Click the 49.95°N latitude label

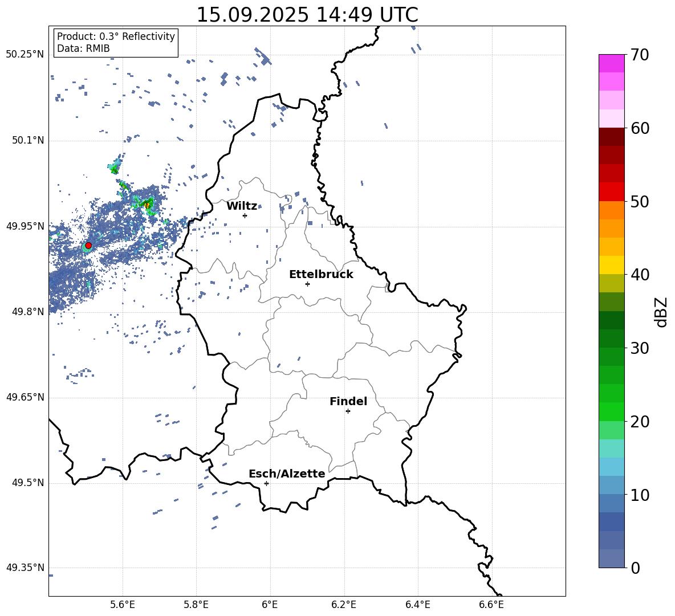tap(25, 226)
